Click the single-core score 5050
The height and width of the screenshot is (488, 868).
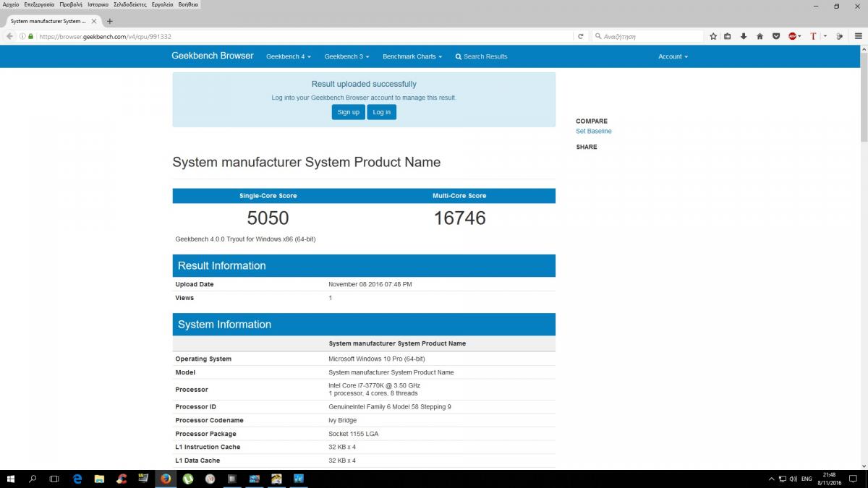268,218
